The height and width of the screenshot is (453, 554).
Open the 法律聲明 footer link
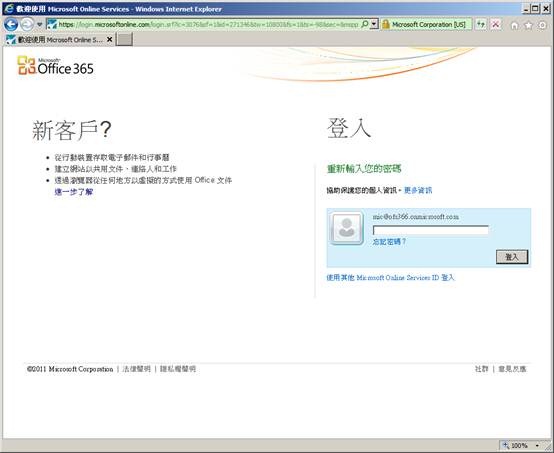(136, 369)
